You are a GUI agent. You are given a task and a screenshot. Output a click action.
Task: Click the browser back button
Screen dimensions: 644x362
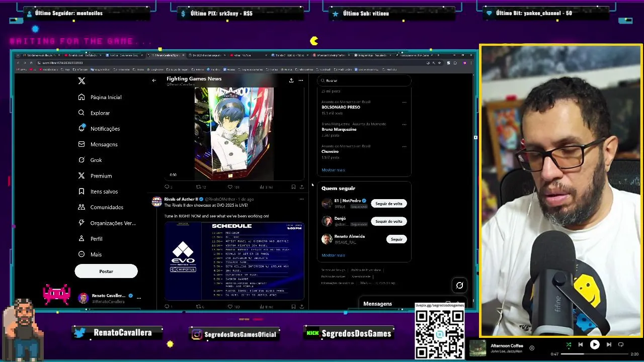pos(18,63)
